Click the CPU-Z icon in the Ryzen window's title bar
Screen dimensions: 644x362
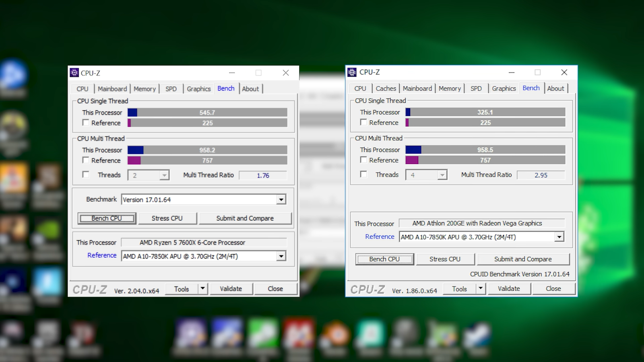click(x=74, y=73)
